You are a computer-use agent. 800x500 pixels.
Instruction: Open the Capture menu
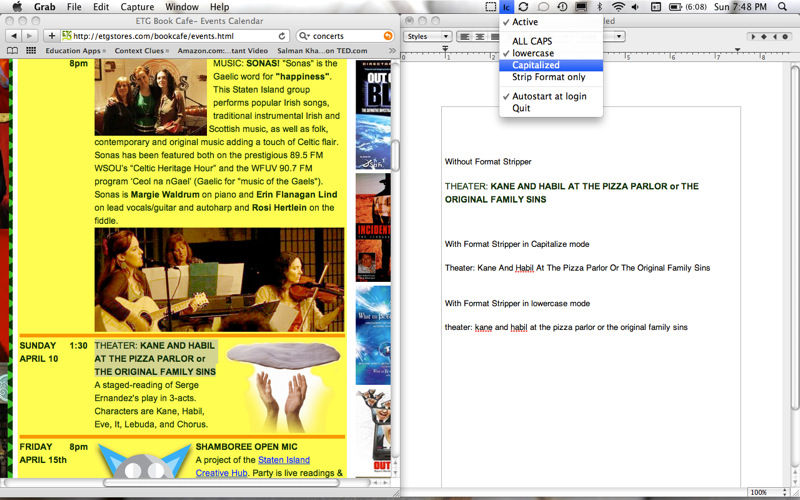pyautogui.click(x=137, y=7)
